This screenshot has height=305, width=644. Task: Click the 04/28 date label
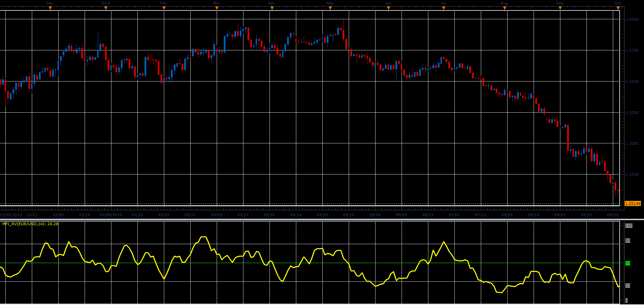pos(322,215)
